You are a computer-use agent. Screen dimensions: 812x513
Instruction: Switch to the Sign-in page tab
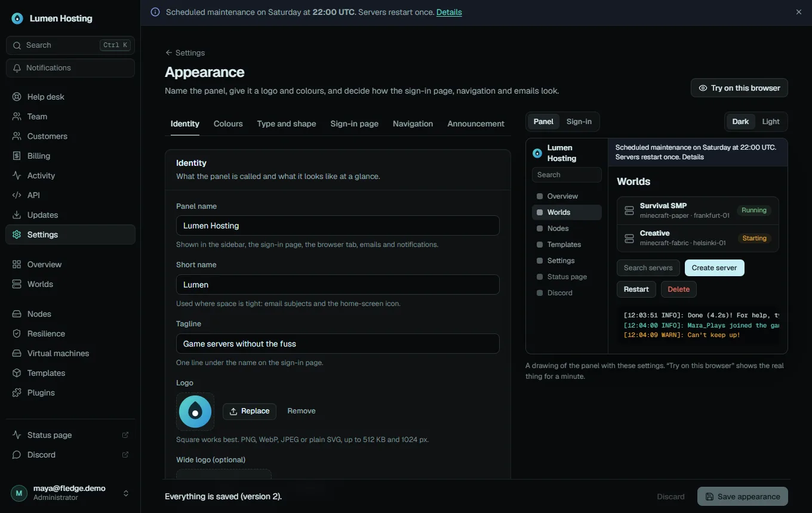click(x=355, y=123)
